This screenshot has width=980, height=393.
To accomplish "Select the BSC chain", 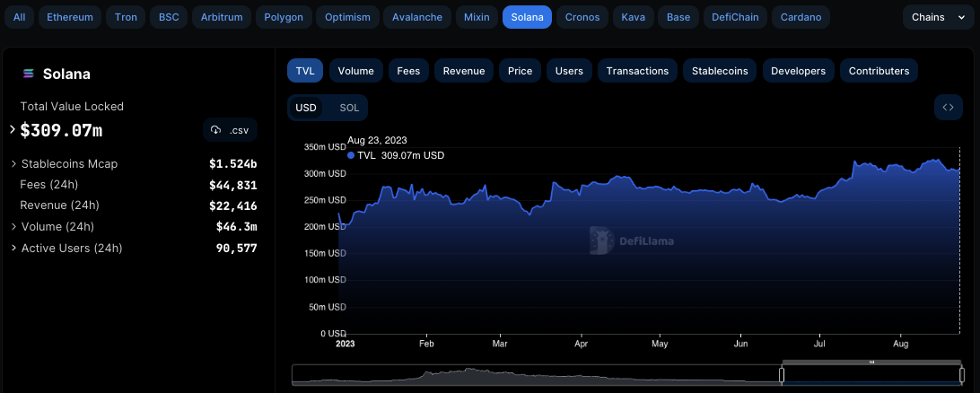I will click(x=169, y=17).
